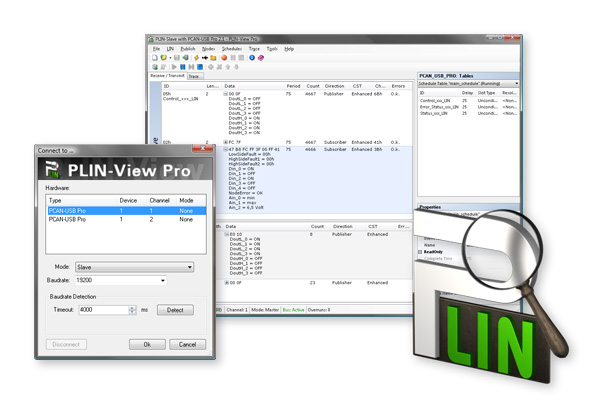Screen dimensions: 600x418
Task: Collapse the E0 10 transmit data row
Action: click(227, 234)
